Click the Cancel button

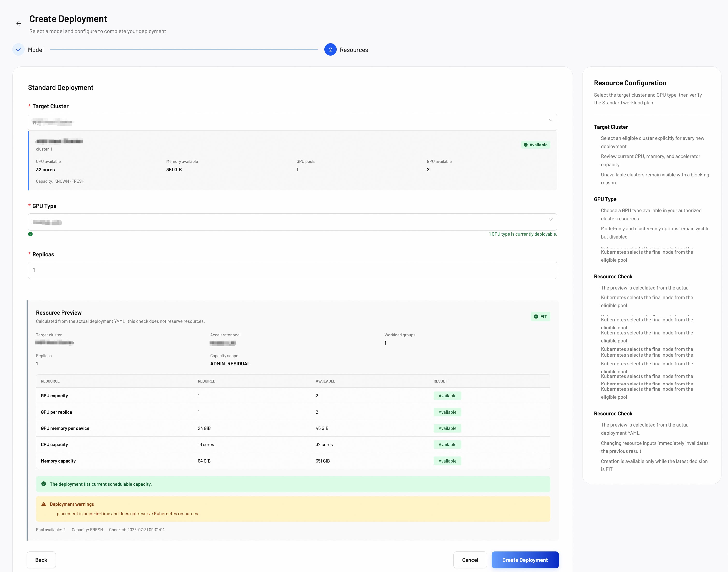point(470,560)
